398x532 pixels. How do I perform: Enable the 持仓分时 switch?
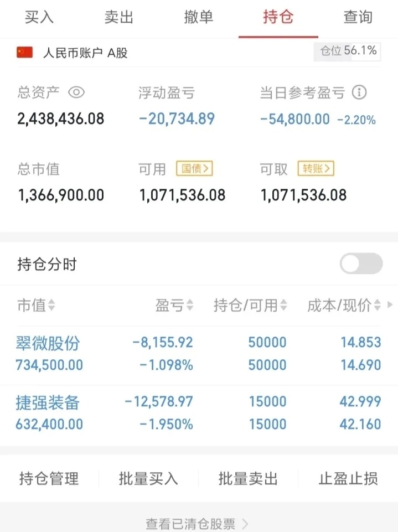pyautogui.click(x=361, y=264)
